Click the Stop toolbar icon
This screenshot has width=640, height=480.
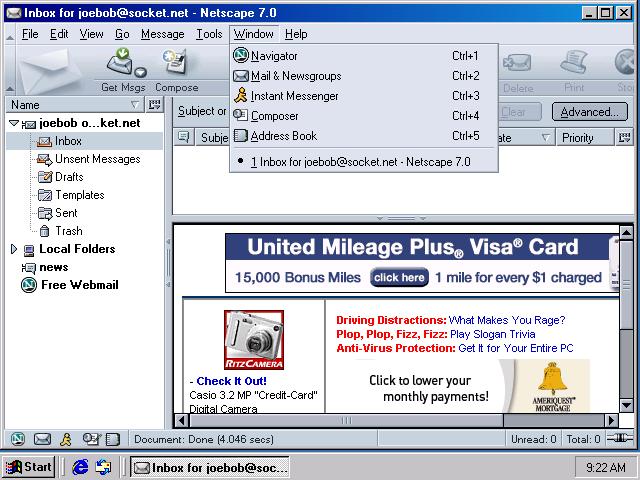coord(626,62)
